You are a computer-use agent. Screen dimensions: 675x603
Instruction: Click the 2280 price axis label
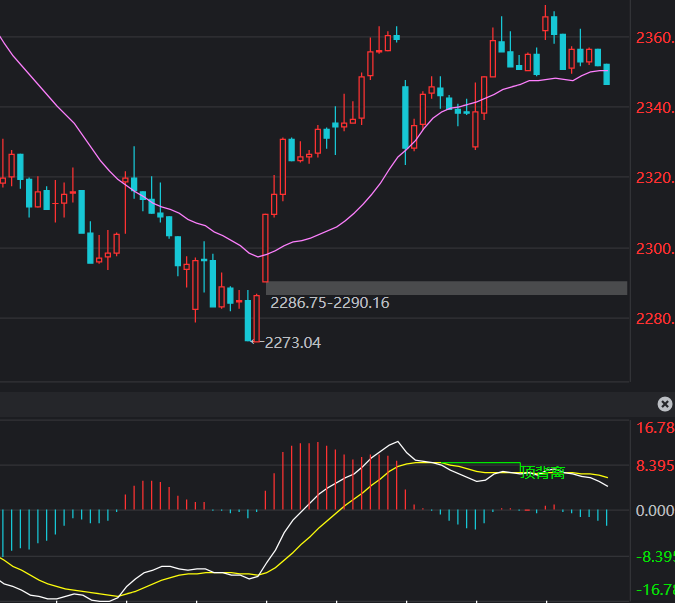tap(655, 319)
